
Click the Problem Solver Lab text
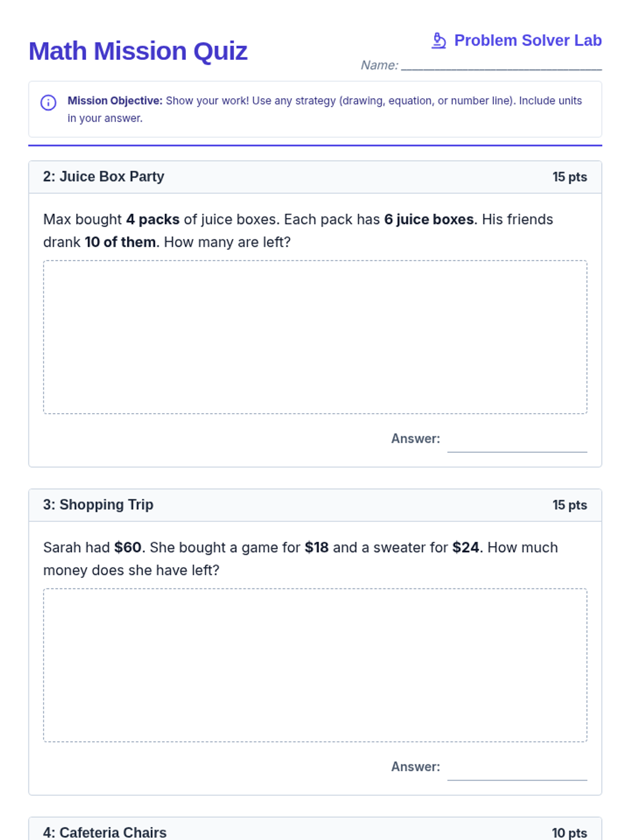[x=528, y=40]
